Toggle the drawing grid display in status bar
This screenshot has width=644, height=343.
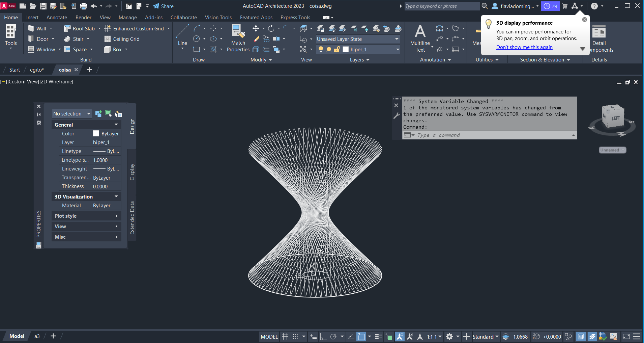tap(285, 337)
